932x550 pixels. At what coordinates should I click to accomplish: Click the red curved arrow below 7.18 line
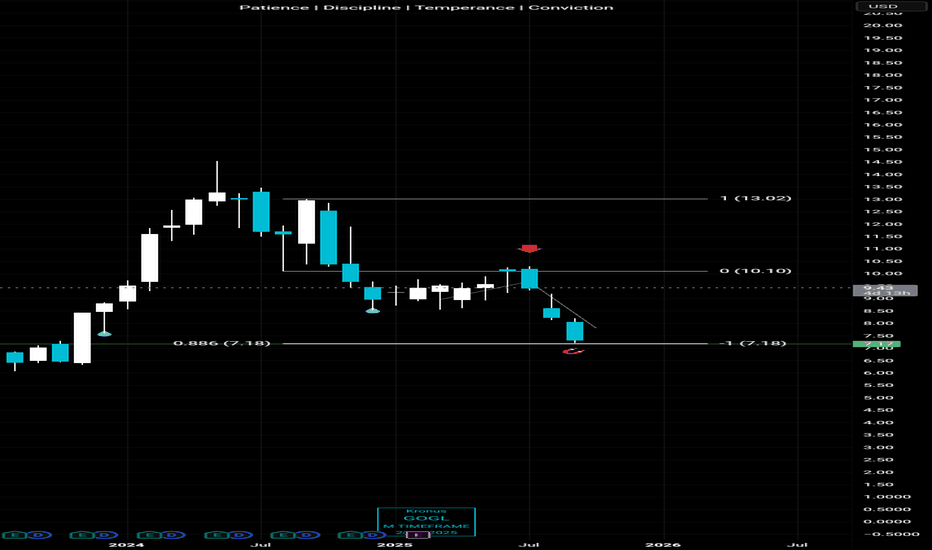click(x=573, y=352)
